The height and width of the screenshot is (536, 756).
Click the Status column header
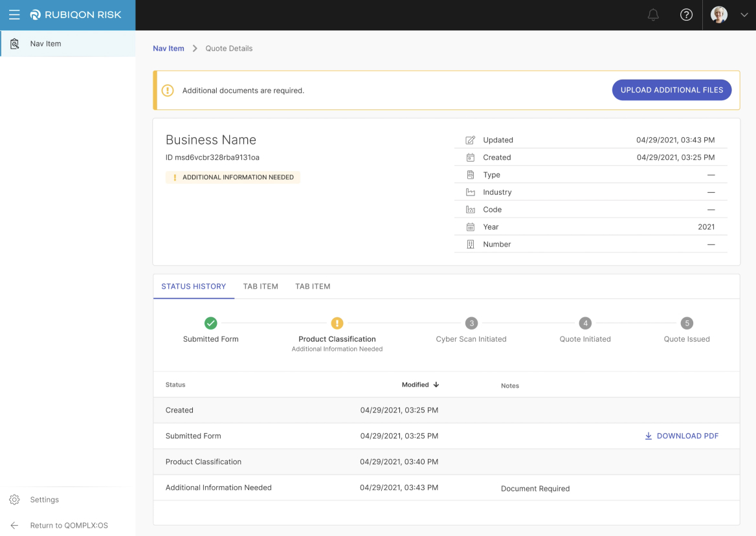point(175,385)
